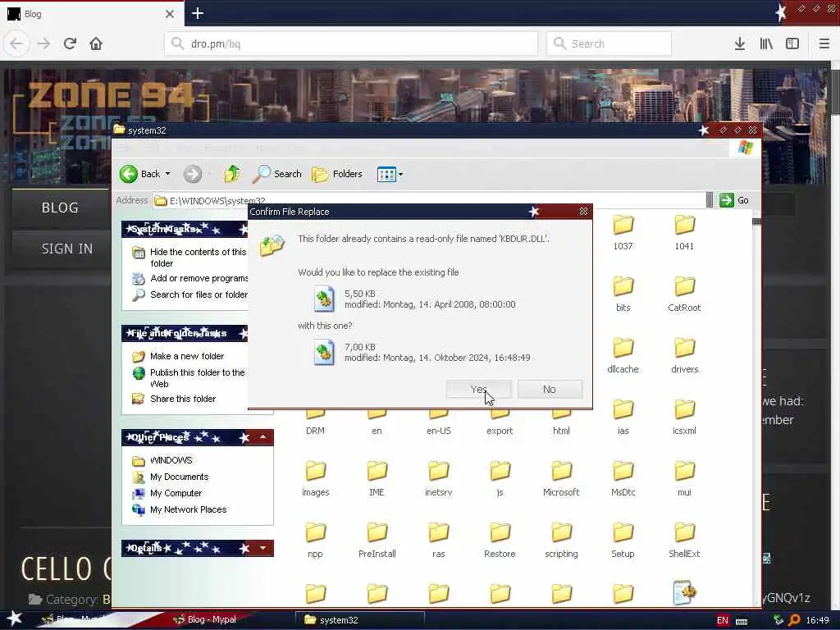The width and height of the screenshot is (840, 630).
Task: Open BLOG on Zone 94 site
Action: [60, 208]
